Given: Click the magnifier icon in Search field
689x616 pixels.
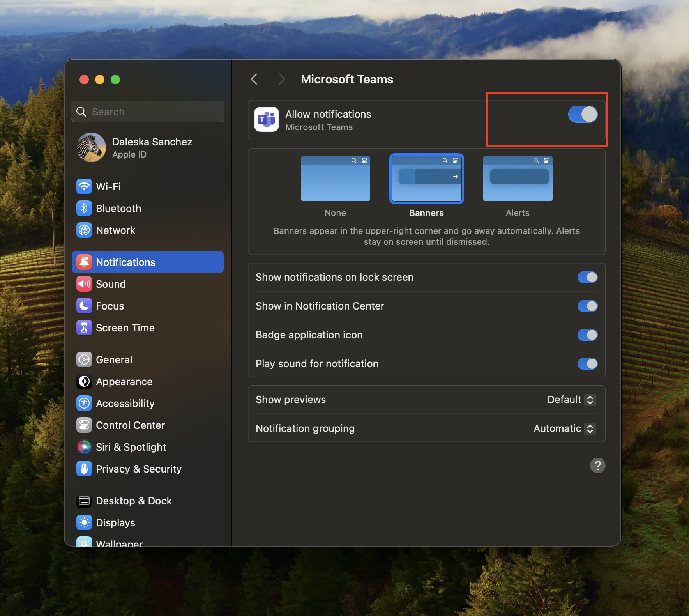Looking at the screenshot, I should point(81,112).
